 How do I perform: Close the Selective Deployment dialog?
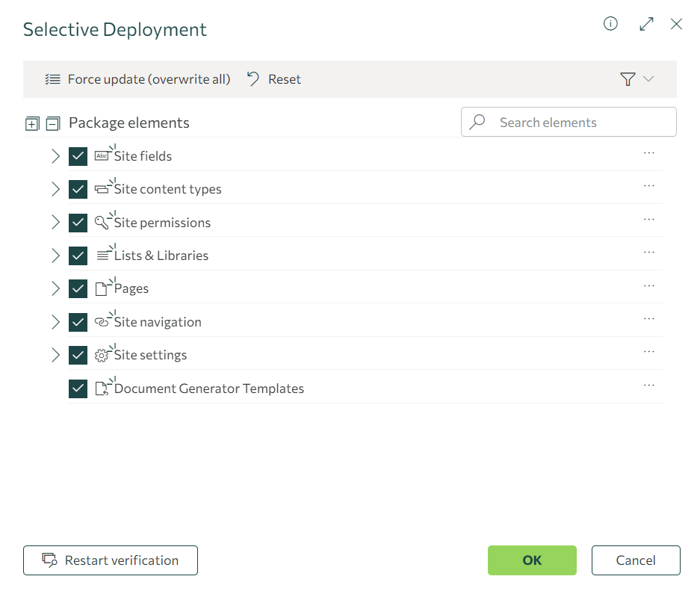tap(676, 24)
